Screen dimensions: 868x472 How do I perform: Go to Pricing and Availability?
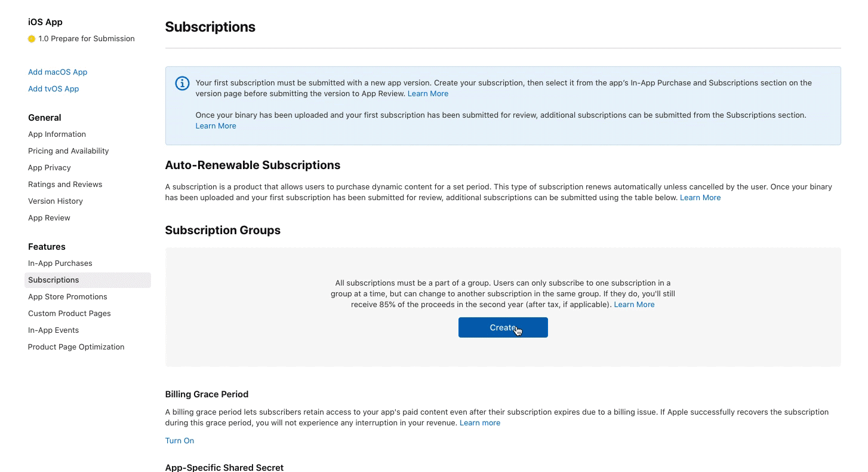[x=68, y=151]
